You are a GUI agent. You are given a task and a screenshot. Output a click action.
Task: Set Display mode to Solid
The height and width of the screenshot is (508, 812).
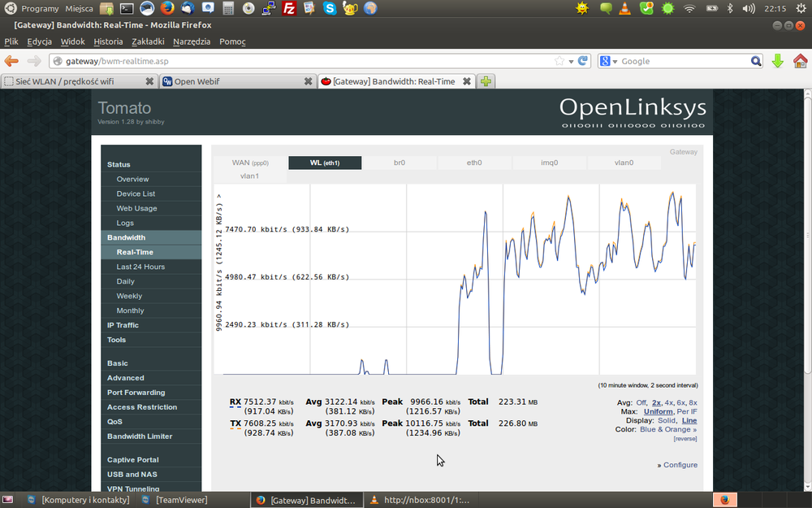667,420
